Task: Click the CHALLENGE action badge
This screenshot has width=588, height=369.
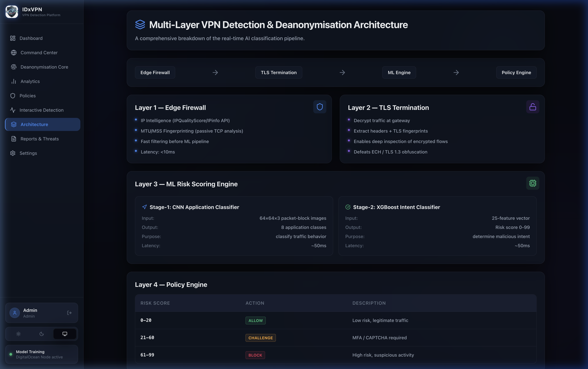Action: click(261, 338)
